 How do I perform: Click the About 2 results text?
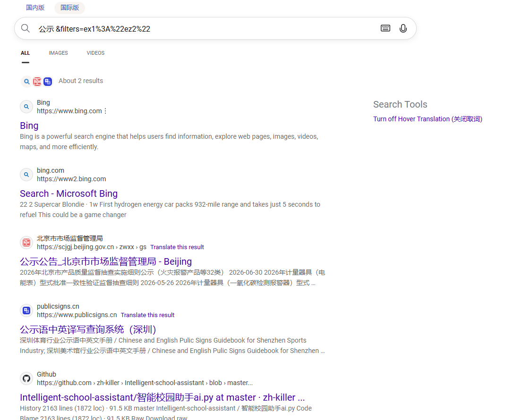pos(81,81)
